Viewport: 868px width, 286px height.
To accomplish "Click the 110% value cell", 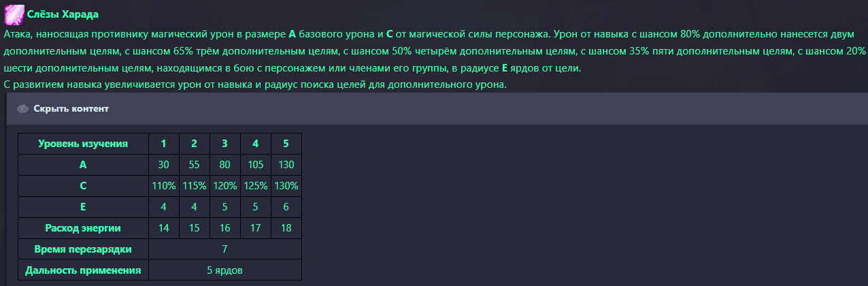I will [163, 186].
